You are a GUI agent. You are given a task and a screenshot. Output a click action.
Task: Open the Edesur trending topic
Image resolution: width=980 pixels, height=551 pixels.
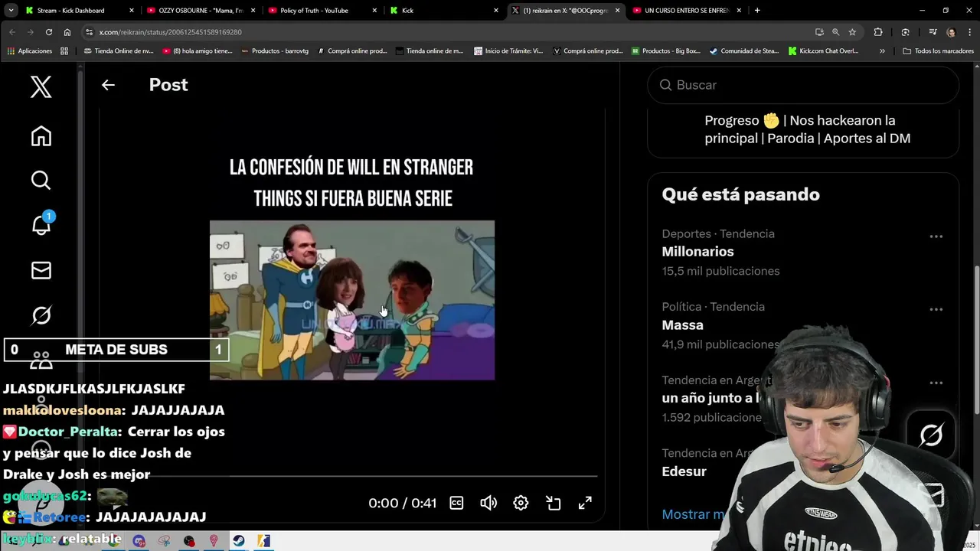(684, 471)
